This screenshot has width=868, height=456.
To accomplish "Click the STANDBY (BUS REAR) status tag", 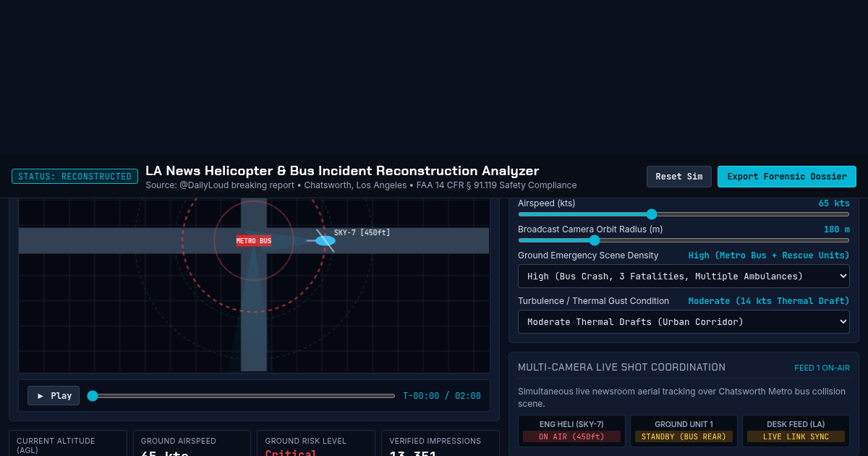I will [x=684, y=436].
